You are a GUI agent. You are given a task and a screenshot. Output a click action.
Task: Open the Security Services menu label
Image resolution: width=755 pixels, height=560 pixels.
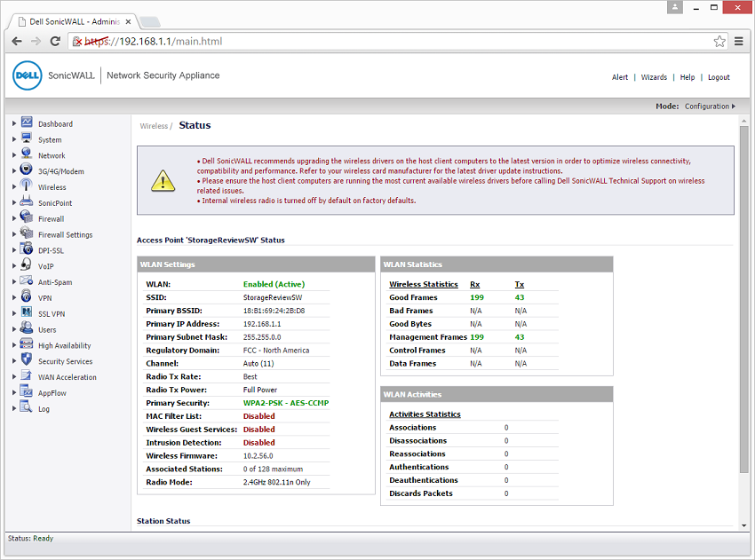click(66, 361)
